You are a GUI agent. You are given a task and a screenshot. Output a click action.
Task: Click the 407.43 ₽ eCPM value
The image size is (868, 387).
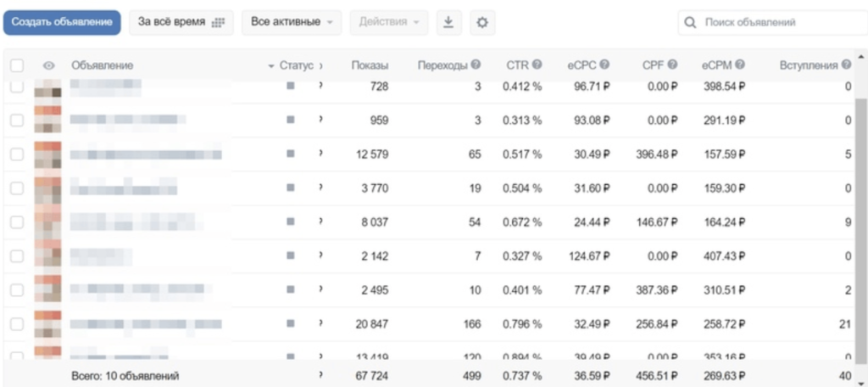[725, 256]
